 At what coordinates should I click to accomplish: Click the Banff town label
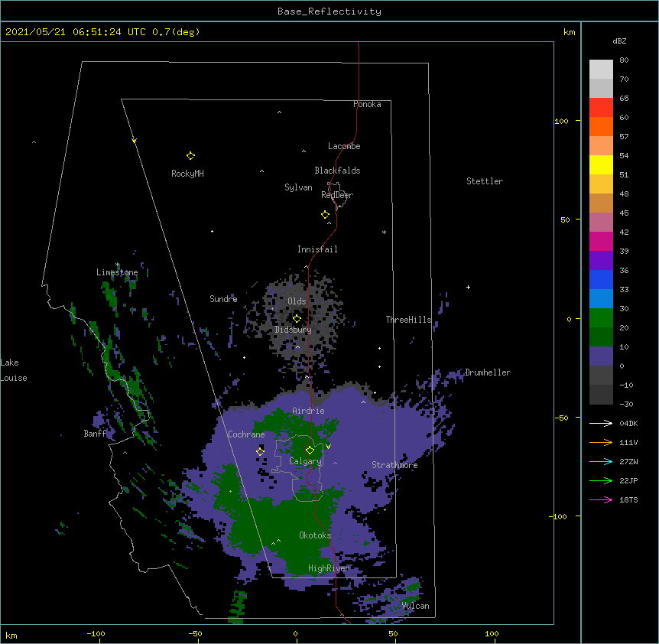coord(95,434)
